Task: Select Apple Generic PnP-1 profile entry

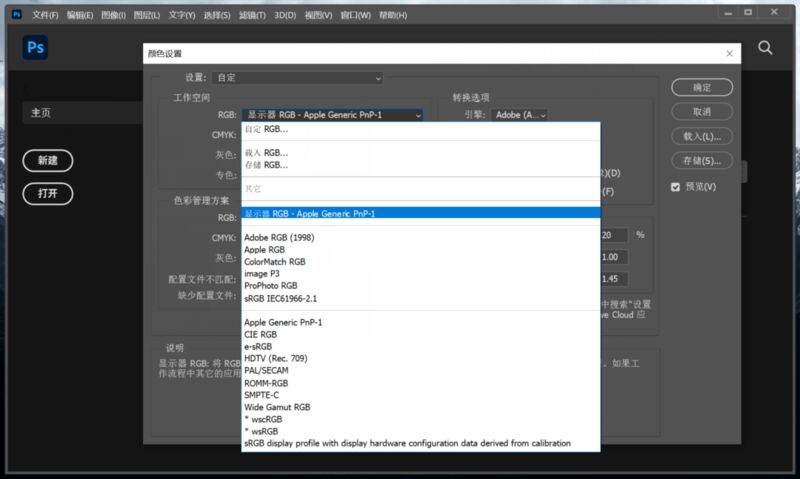Action: 421,322
